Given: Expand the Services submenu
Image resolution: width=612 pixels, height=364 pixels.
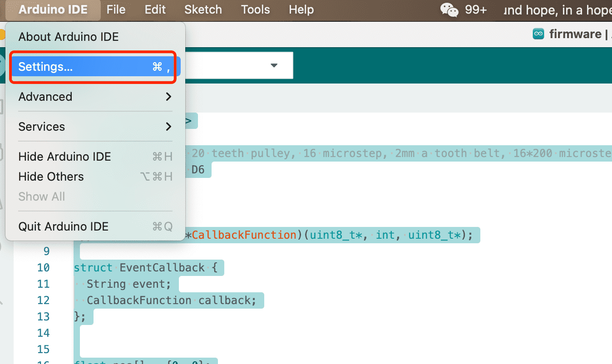Looking at the screenshot, I should [x=95, y=127].
